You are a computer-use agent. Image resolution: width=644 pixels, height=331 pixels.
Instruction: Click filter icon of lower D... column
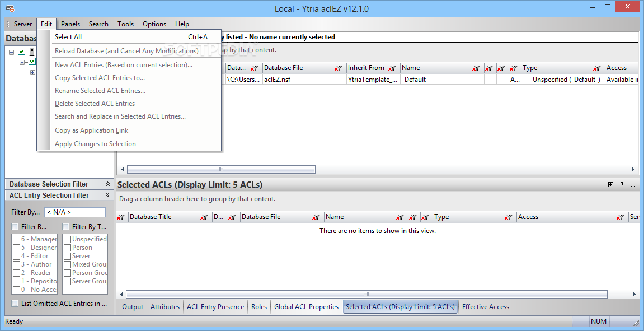pos(232,217)
